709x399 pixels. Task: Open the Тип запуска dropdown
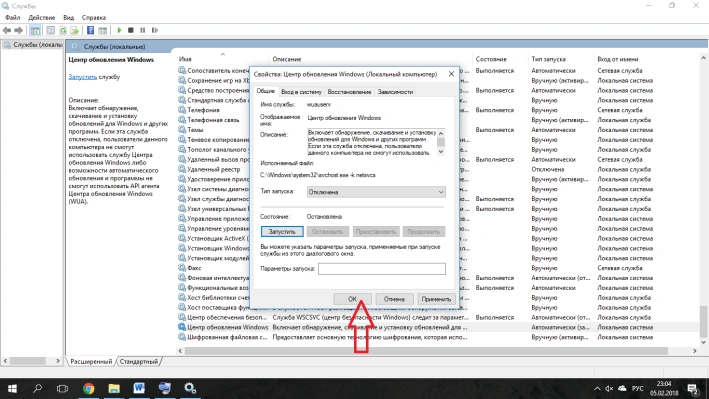coord(376,192)
